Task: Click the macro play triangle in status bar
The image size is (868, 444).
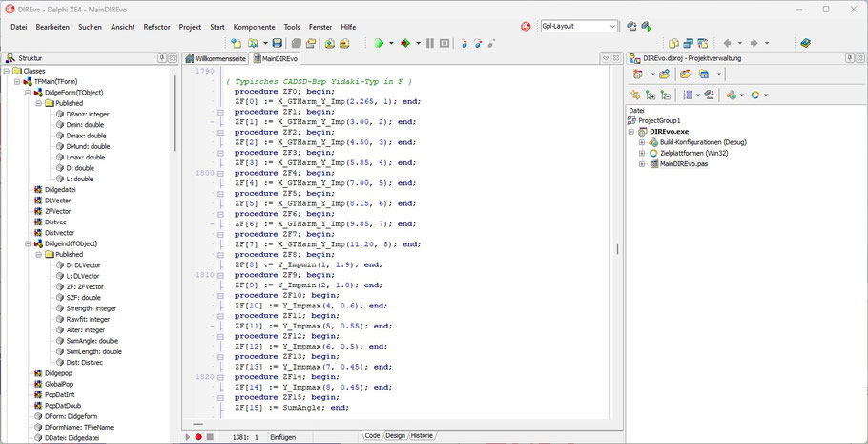Action: tap(187, 436)
